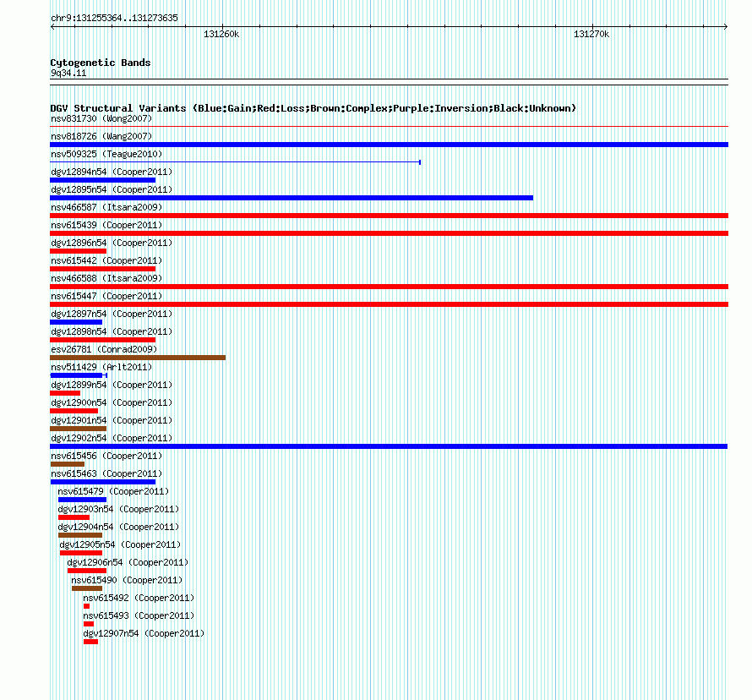Select dgv12905n54 (Cooper2011) label
The image size is (752, 700).
point(120,544)
